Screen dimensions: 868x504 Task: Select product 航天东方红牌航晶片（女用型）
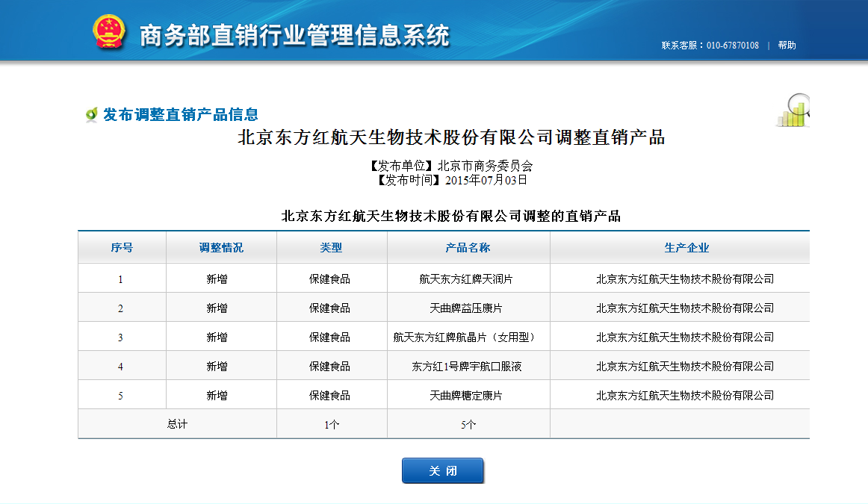[x=465, y=337]
